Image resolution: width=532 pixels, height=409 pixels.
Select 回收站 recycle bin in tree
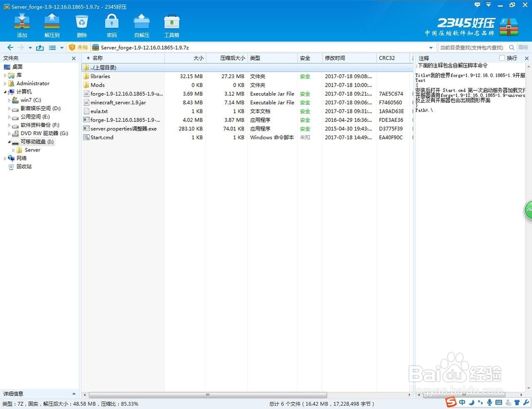(24, 166)
